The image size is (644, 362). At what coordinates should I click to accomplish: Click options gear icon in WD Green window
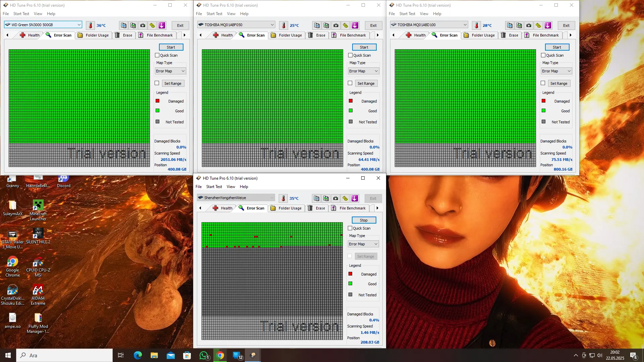click(152, 25)
